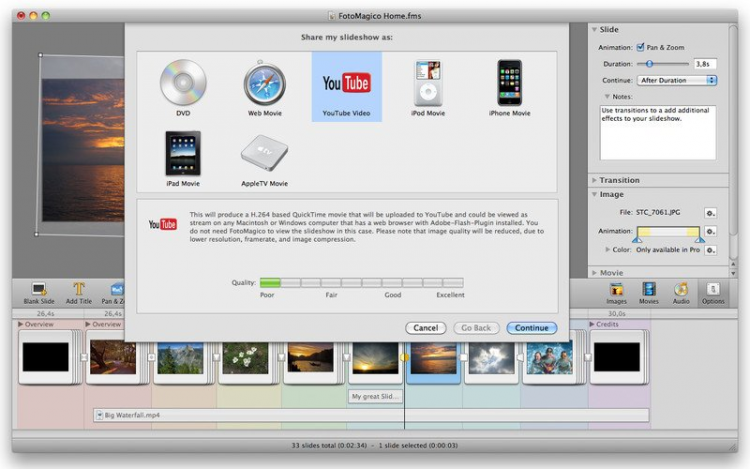Click the yellow playhead marker

coord(404,357)
